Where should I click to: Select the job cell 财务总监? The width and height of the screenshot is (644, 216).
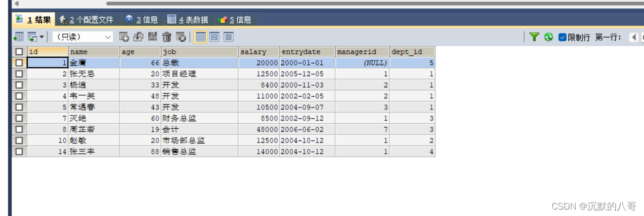pyautogui.click(x=199, y=118)
